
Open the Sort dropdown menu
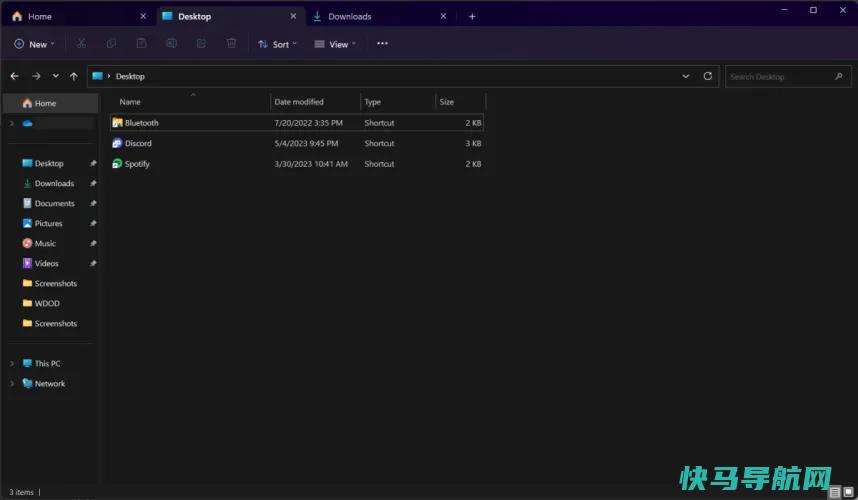[x=277, y=44]
